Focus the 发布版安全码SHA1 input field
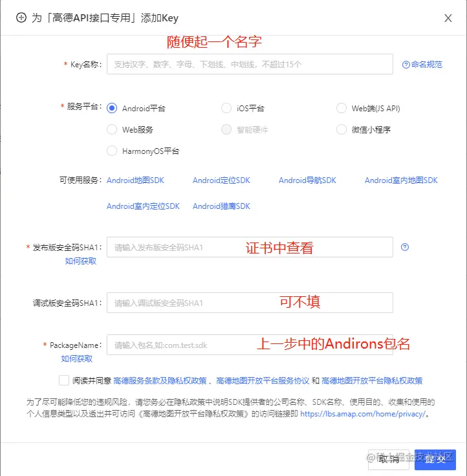This screenshot has width=467, height=476. [x=250, y=247]
